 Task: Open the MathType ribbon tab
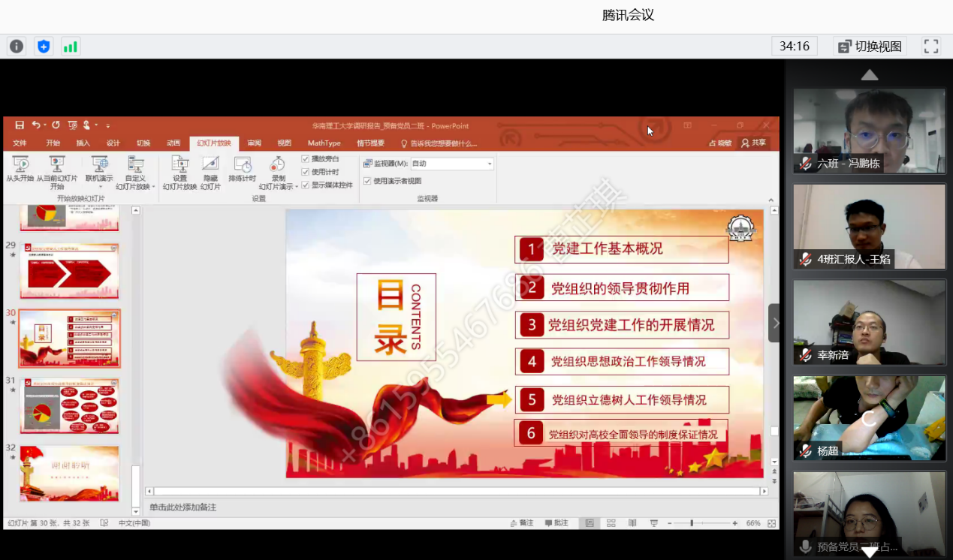[324, 143]
